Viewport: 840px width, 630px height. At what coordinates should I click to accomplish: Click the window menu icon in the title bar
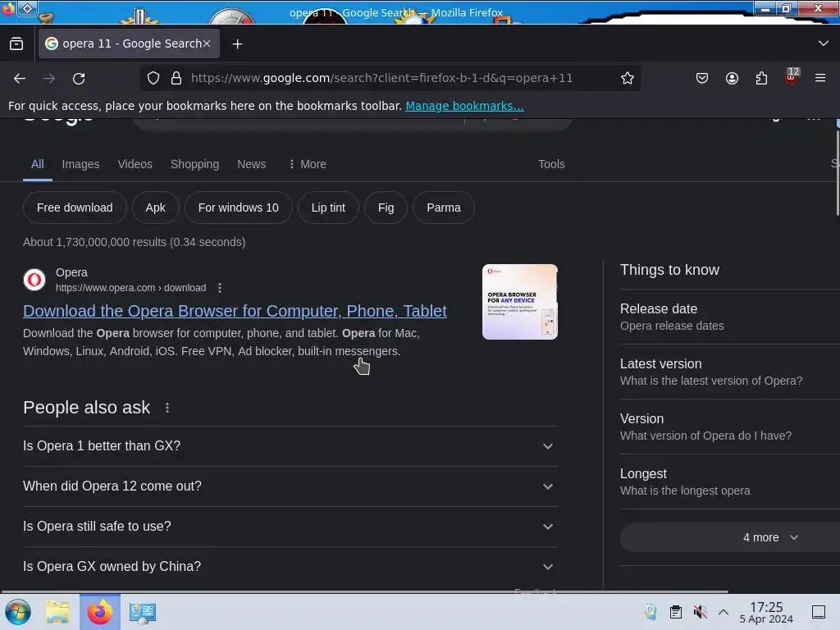27,8
